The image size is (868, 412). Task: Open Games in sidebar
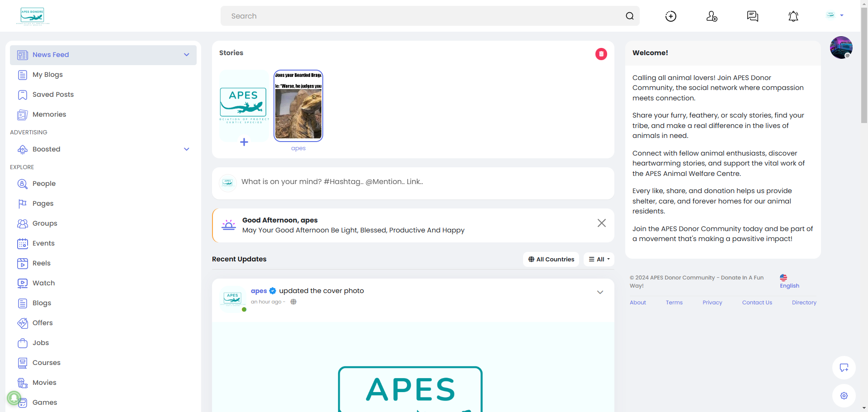coord(103,403)
